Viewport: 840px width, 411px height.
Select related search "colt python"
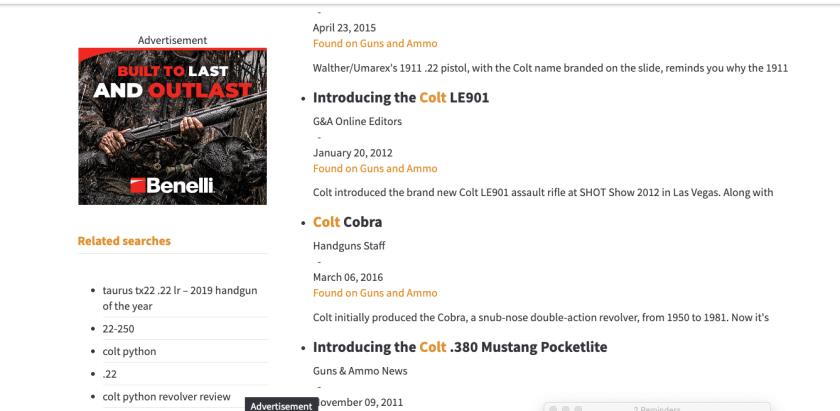[x=129, y=352]
